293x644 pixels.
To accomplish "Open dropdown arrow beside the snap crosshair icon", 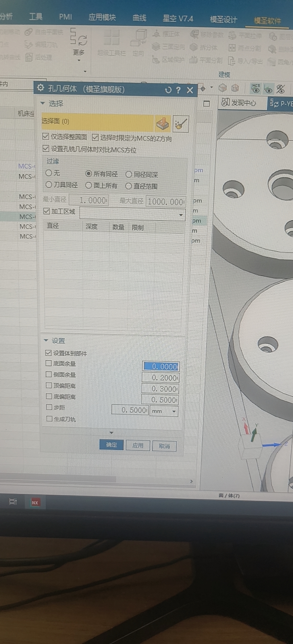I will pyautogui.click(x=212, y=88).
